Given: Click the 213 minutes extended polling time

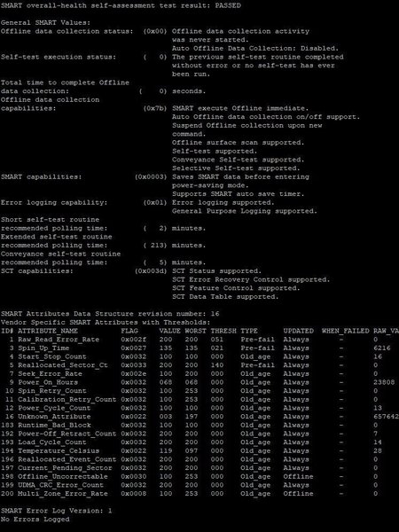Looking at the screenshot, I should (175, 246).
